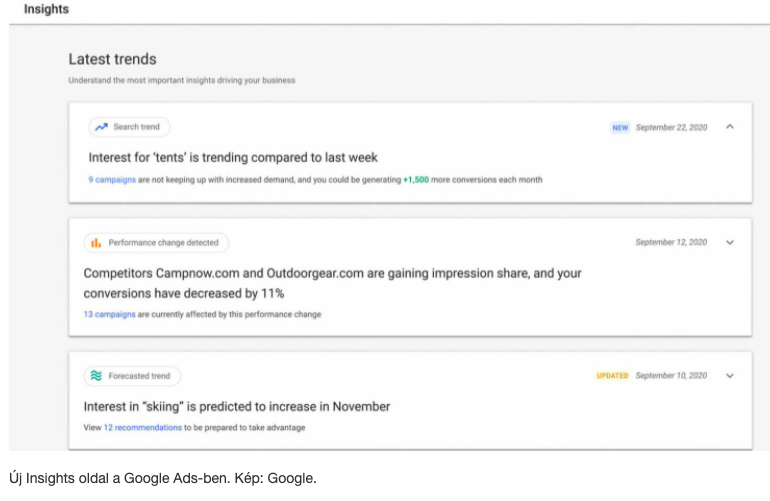
Task: Click the Forecasted trend chip
Action: click(x=132, y=376)
